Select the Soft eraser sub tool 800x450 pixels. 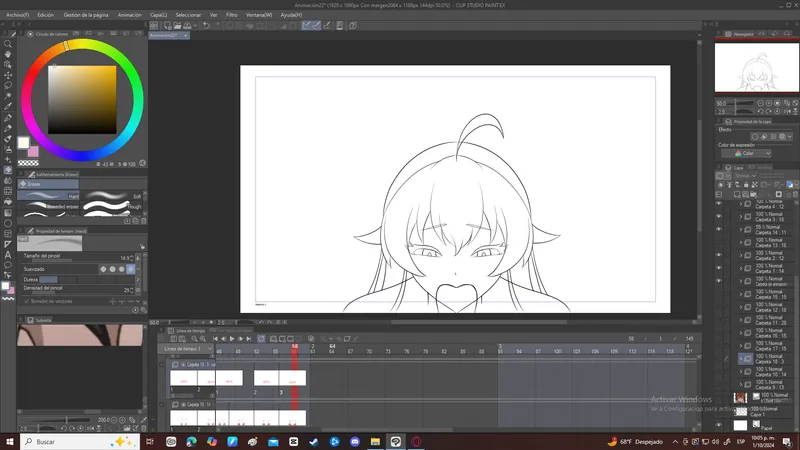coord(111,195)
